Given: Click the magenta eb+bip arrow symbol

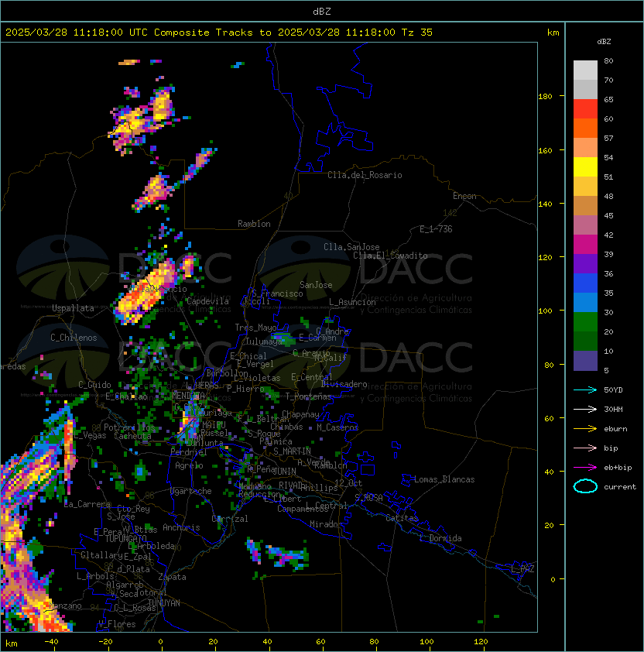Looking at the screenshot, I should 585,468.
